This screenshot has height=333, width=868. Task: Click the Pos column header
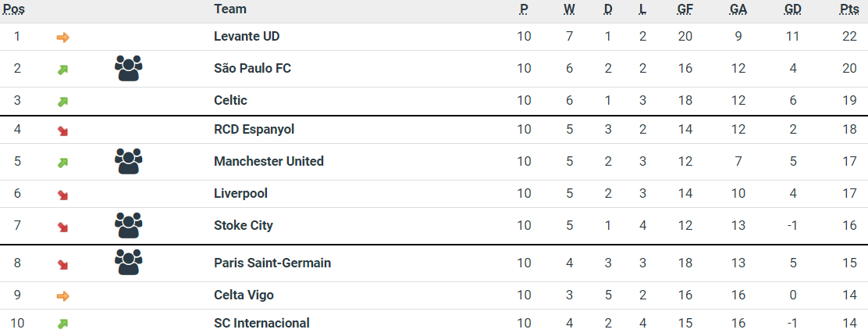(14, 9)
